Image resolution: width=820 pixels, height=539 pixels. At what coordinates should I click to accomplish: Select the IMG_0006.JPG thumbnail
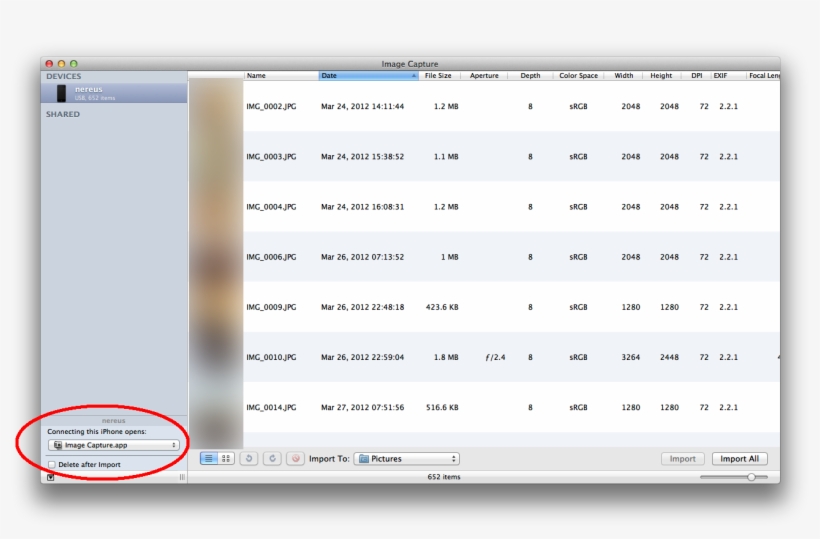[x=215, y=257]
